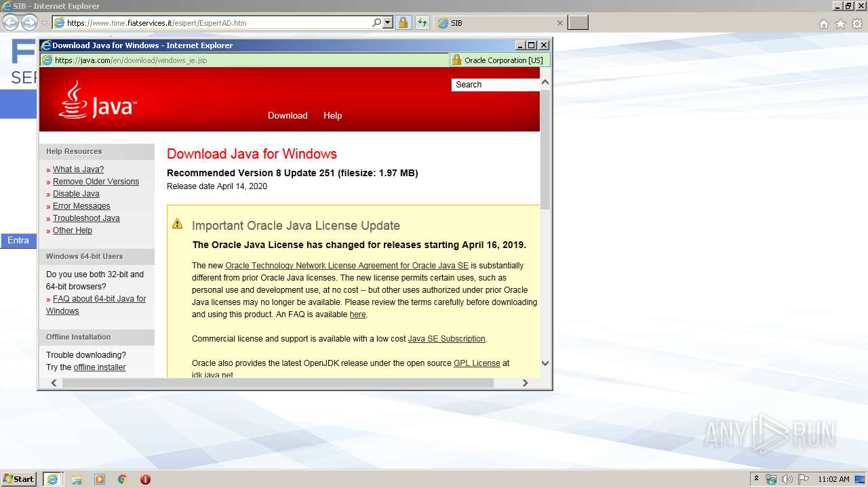Open the 'GPL License' link
Viewport: 868px width, 488px height.
pyautogui.click(x=477, y=363)
